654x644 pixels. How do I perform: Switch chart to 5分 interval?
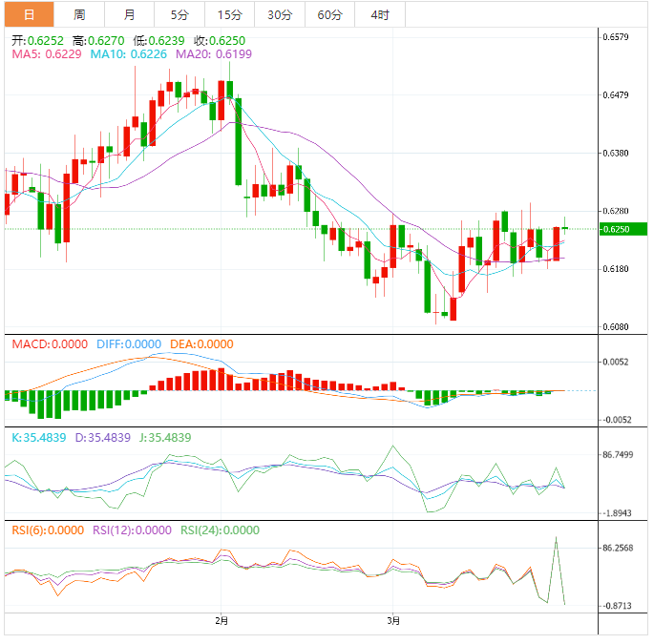coord(179,14)
